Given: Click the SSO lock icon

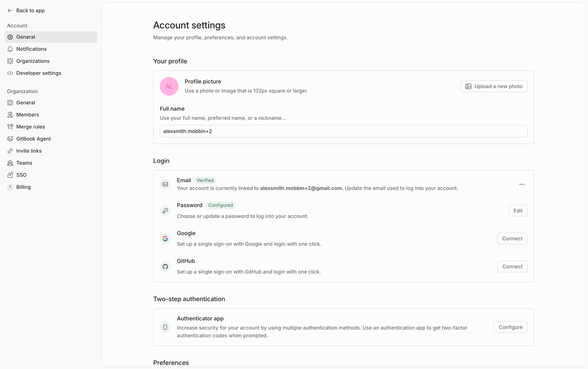Looking at the screenshot, I should (x=10, y=175).
